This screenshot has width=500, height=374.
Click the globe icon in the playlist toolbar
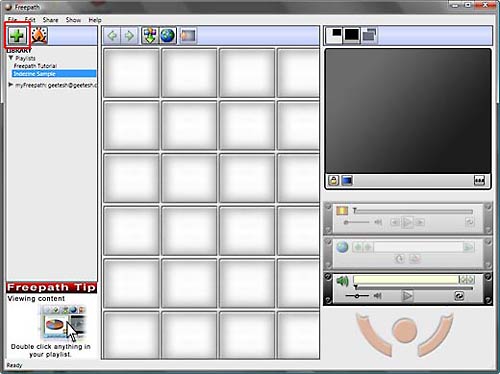pos(168,36)
